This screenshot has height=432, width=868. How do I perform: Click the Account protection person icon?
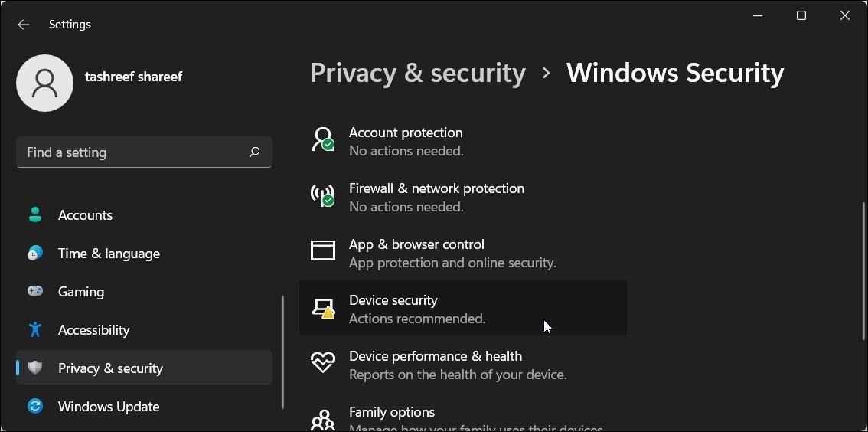click(x=323, y=139)
